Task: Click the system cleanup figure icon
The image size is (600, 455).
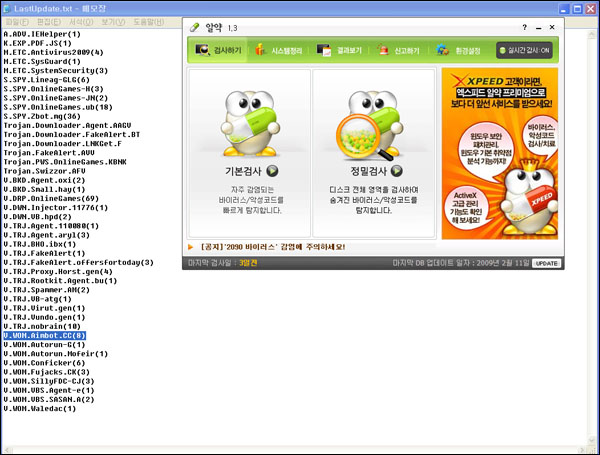Action: coord(260,50)
